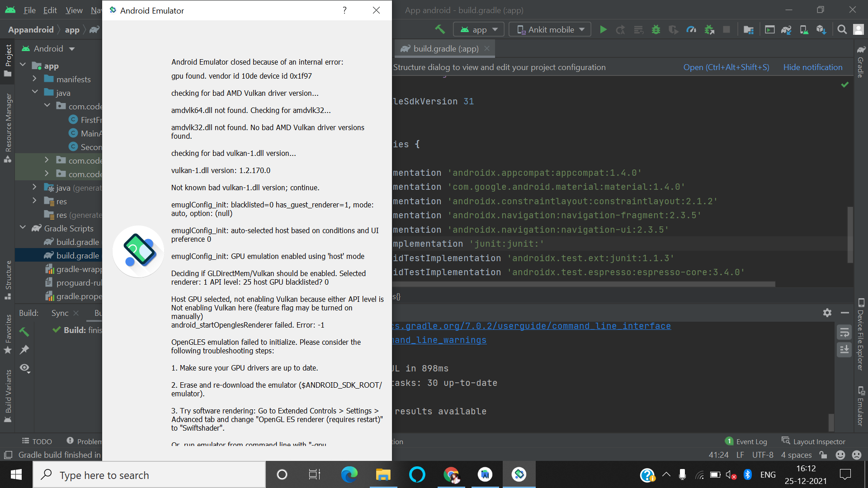This screenshot has height=488, width=868.
Task: Open the Resource Manager side tab
Action: (8, 128)
